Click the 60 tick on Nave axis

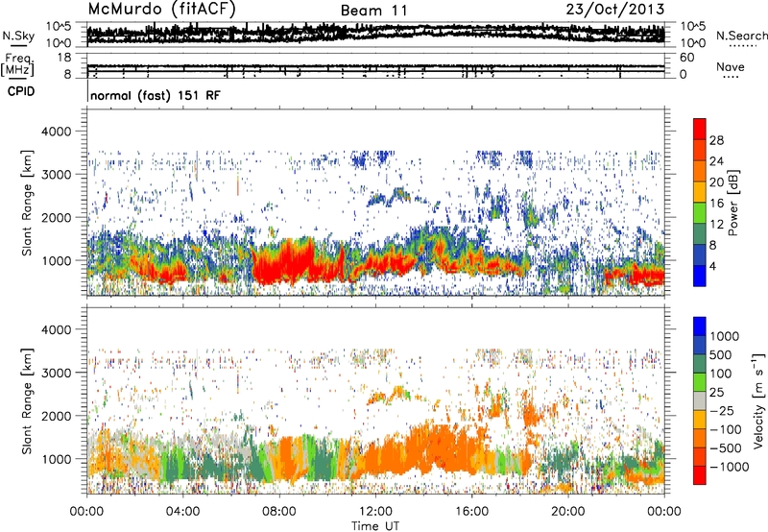coord(687,58)
